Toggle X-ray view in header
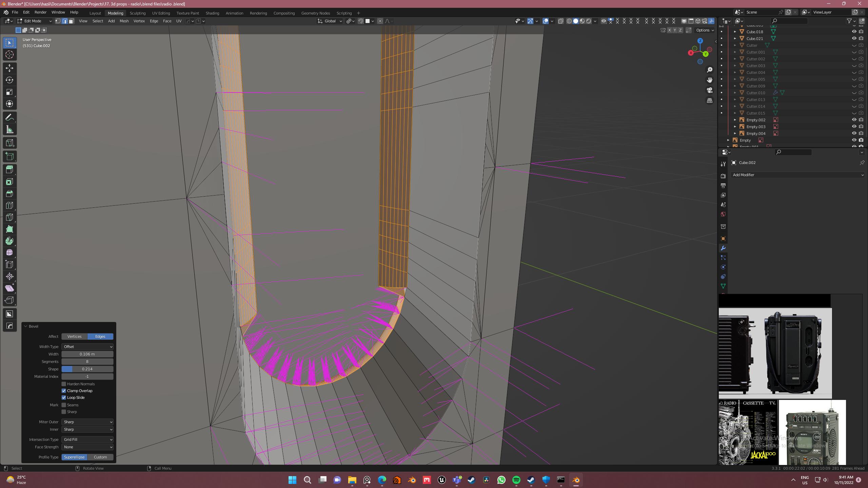 [561, 21]
